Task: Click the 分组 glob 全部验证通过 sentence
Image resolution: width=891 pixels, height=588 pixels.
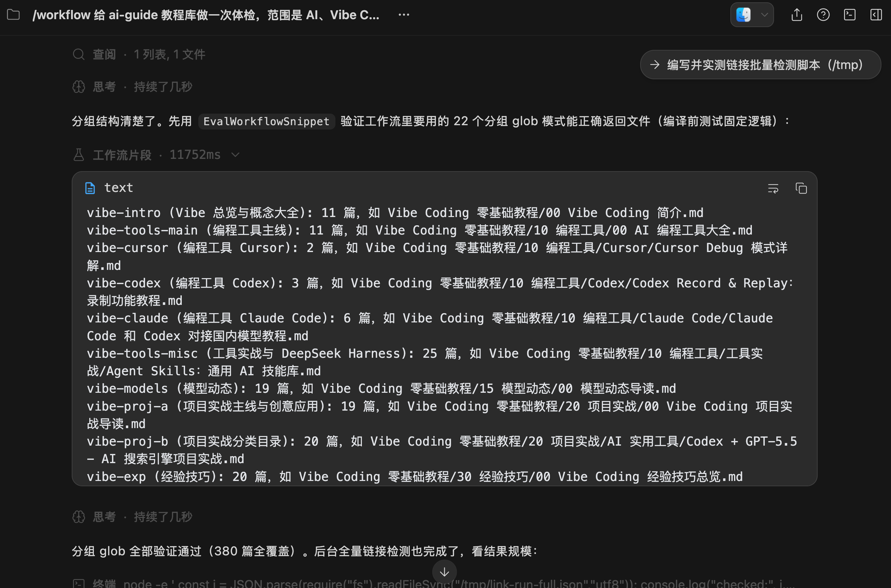Action: (x=305, y=551)
